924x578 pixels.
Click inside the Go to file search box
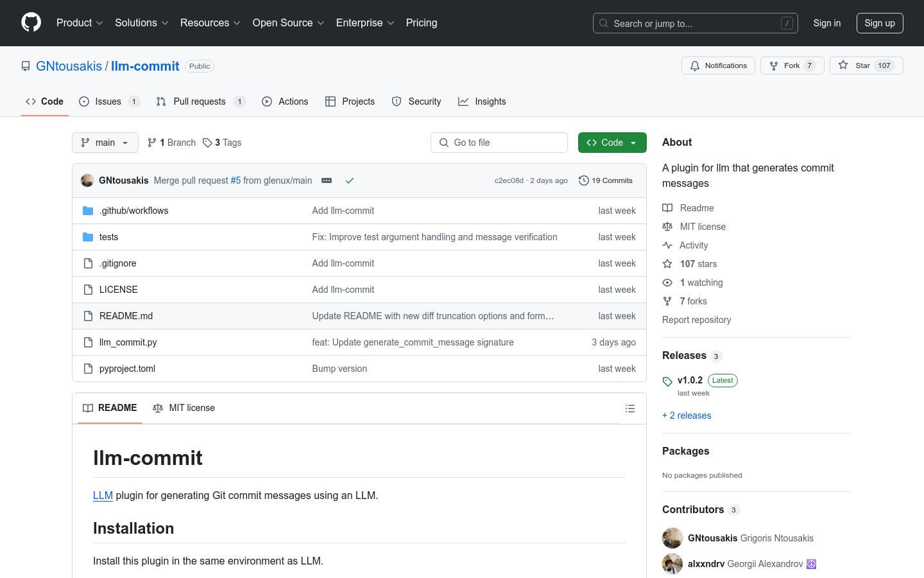pos(499,142)
